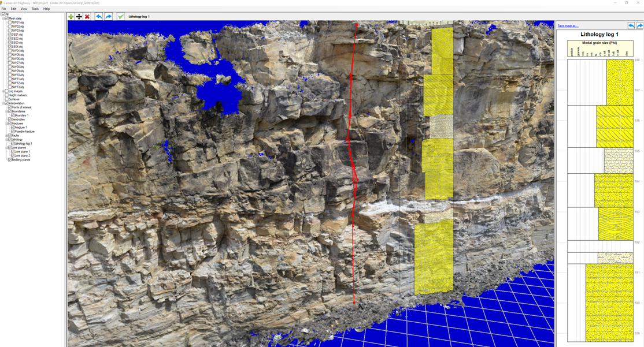This screenshot has height=347, width=644.
Task: Select the four-arrow move tool
Action: (x=79, y=17)
